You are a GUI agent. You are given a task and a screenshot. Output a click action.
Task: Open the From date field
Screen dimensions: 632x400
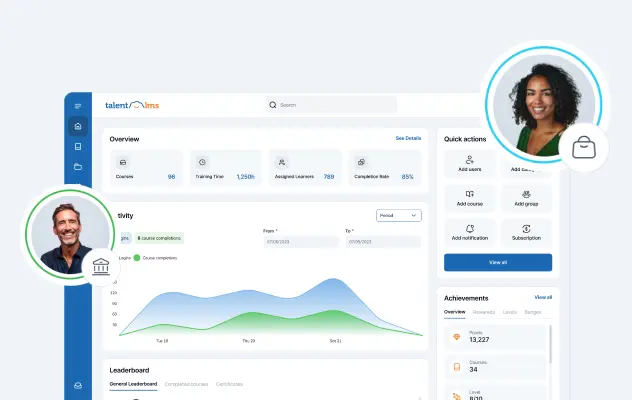(x=300, y=242)
